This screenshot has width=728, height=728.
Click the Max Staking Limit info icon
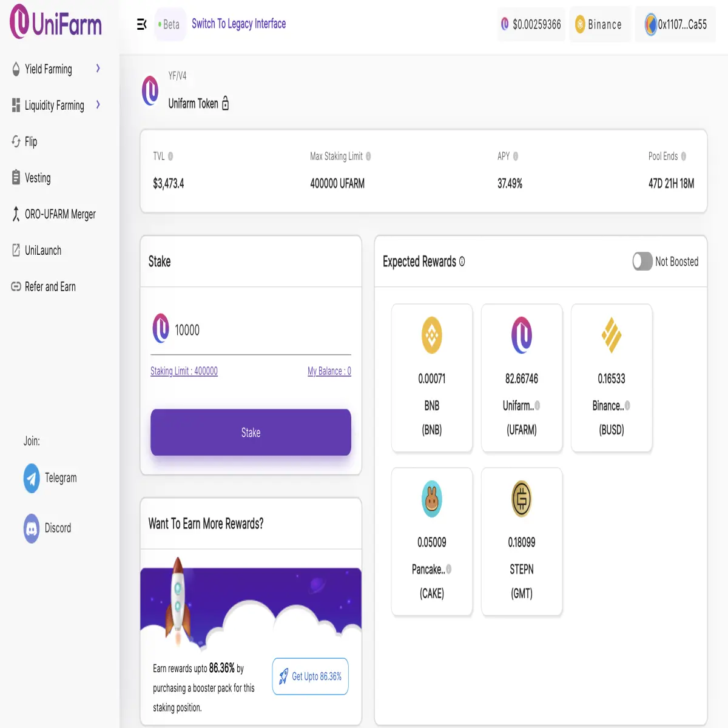(x=368, y=157)
